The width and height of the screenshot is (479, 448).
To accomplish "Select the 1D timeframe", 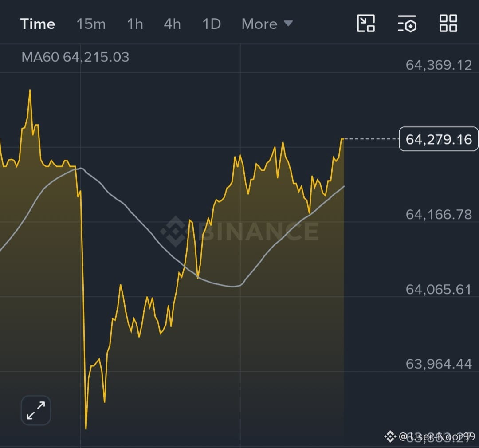I will (212, 24).
